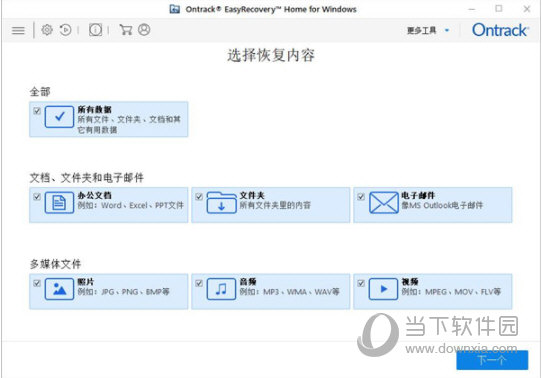Toggle the 所有数据 checkbox
542x378 pixels.
tap(37, 111)
